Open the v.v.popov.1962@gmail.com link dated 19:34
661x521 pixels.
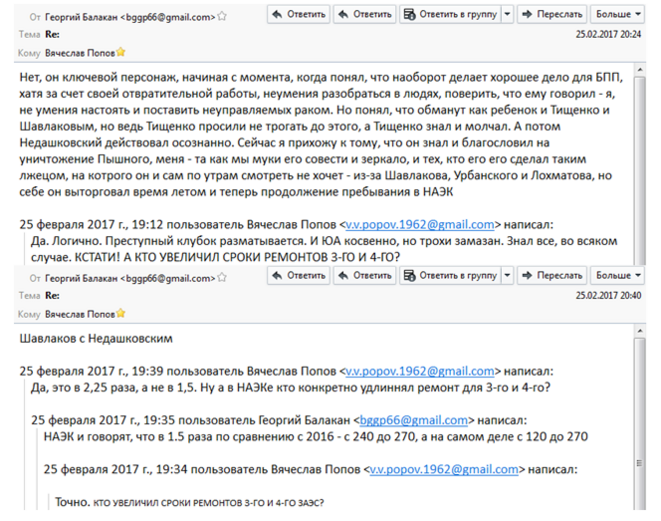coord(444,469)
